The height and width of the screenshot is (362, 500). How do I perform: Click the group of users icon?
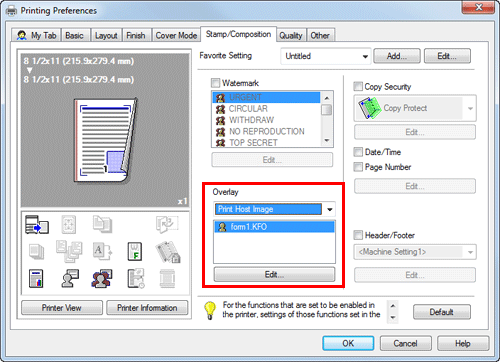(x=102, y=279)
